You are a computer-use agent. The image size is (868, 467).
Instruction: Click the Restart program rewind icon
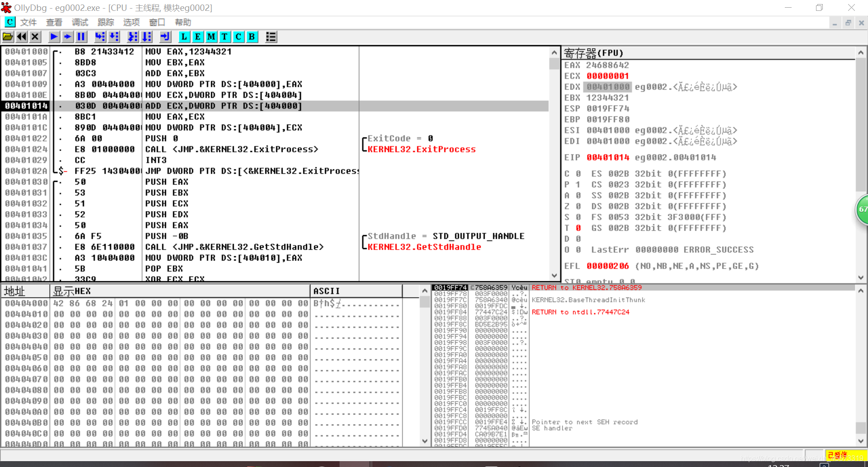coord(21,37)
